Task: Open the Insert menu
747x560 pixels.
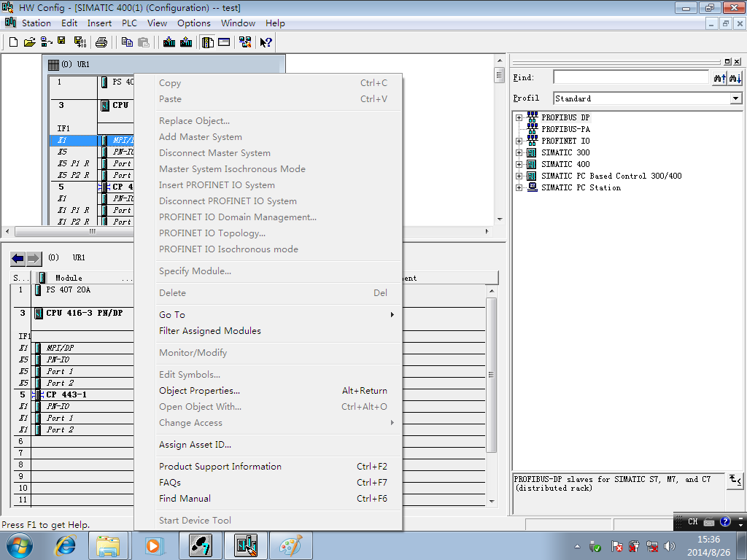Action: tap(99, 23)
